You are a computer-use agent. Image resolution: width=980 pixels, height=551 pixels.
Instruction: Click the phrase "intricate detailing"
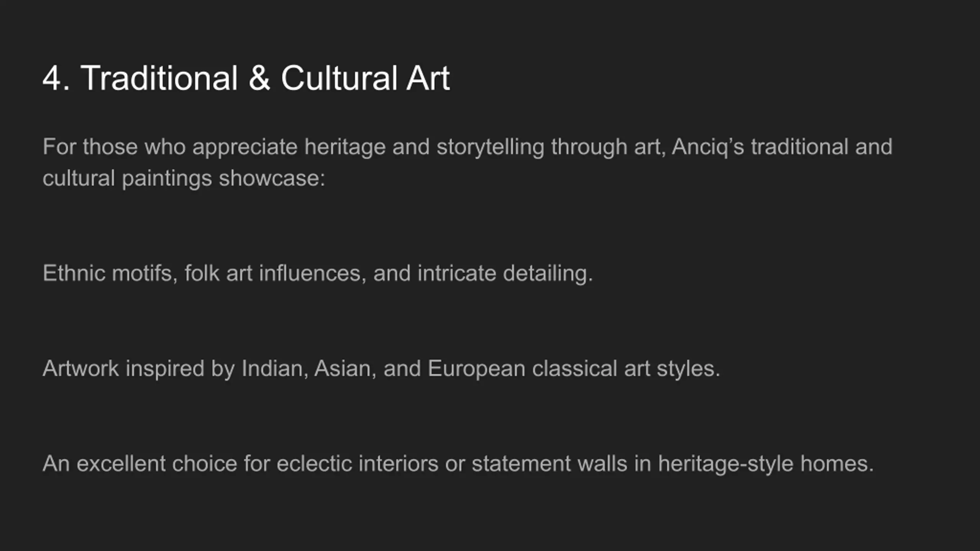tap(505, 273)
